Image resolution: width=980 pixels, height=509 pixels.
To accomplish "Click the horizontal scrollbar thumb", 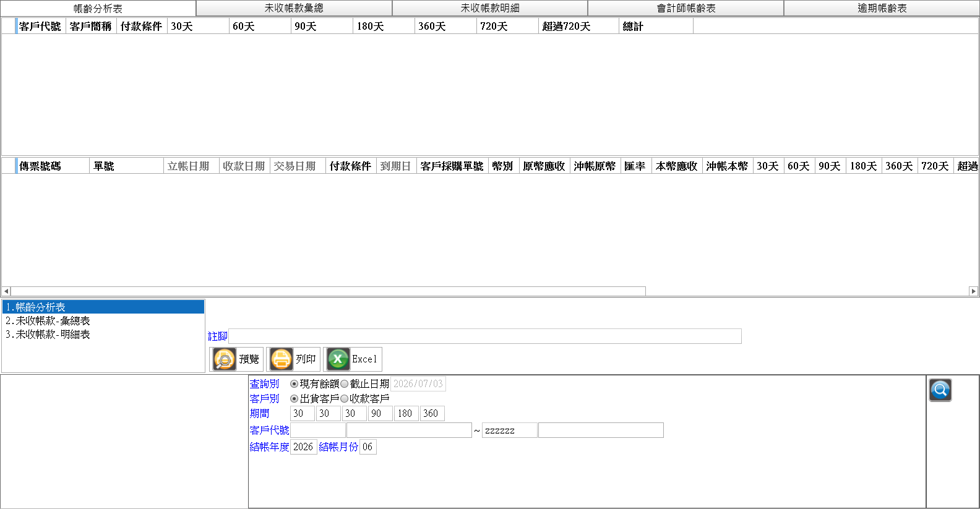I will click(x=329, y=291).
